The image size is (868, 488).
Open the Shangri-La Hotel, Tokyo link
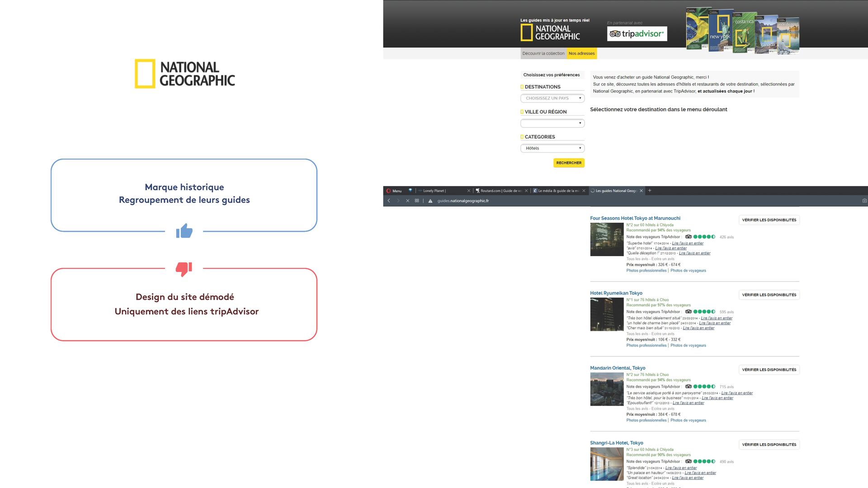coord(616,443)
